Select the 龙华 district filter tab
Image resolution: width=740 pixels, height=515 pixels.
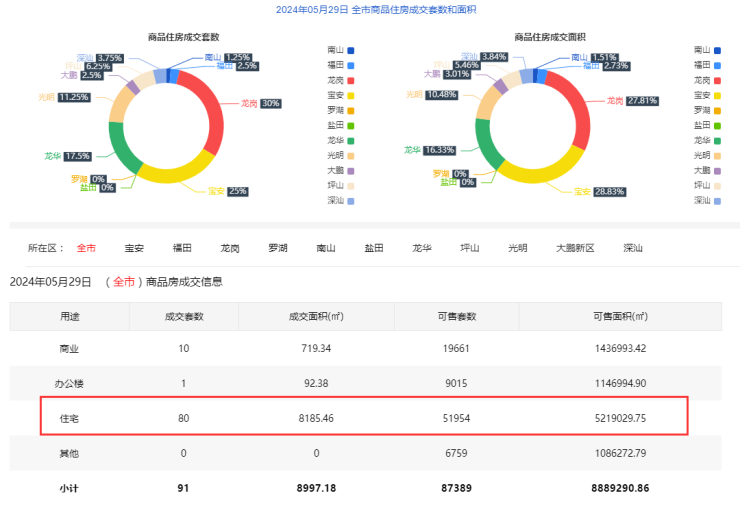click(421, 248)
